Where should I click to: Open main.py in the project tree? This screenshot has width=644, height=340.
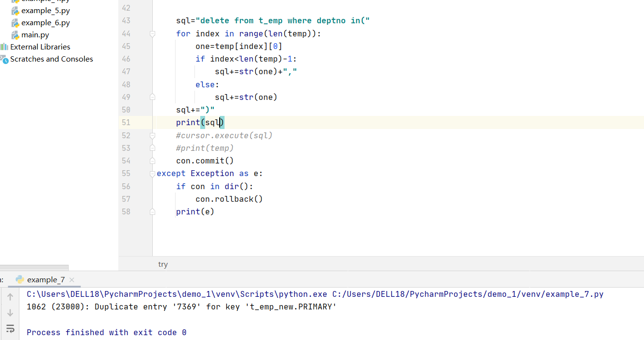click(x=35, y=35)
